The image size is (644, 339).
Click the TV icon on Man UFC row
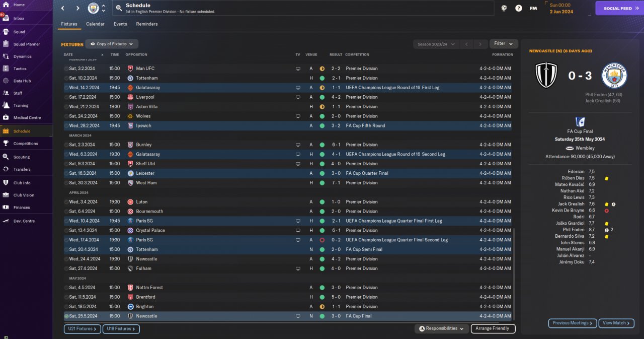coord(298,69)
